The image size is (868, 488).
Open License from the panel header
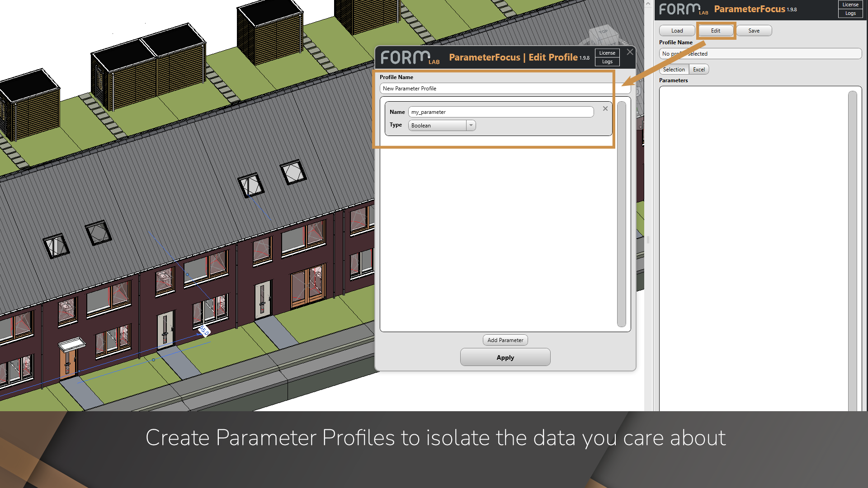(x=850, y=5)
